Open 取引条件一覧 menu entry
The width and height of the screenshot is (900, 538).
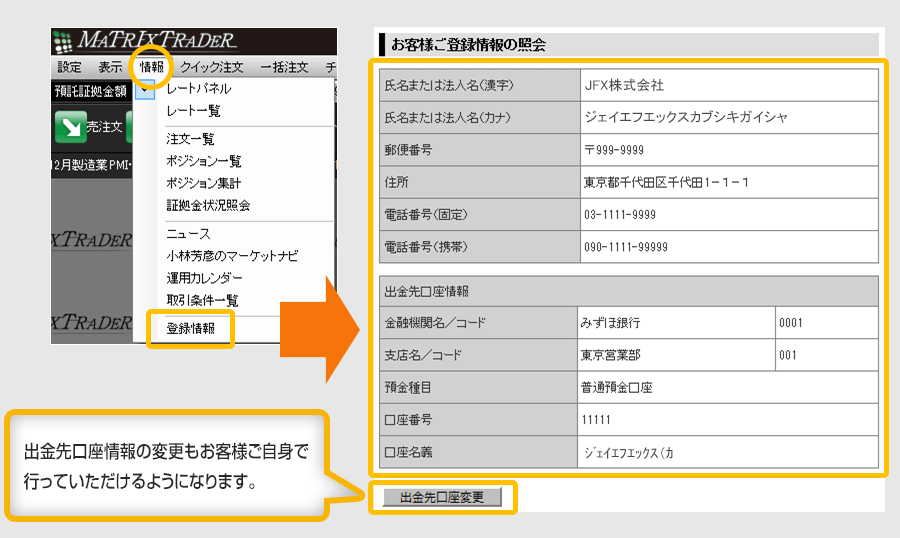click(202, 300)
